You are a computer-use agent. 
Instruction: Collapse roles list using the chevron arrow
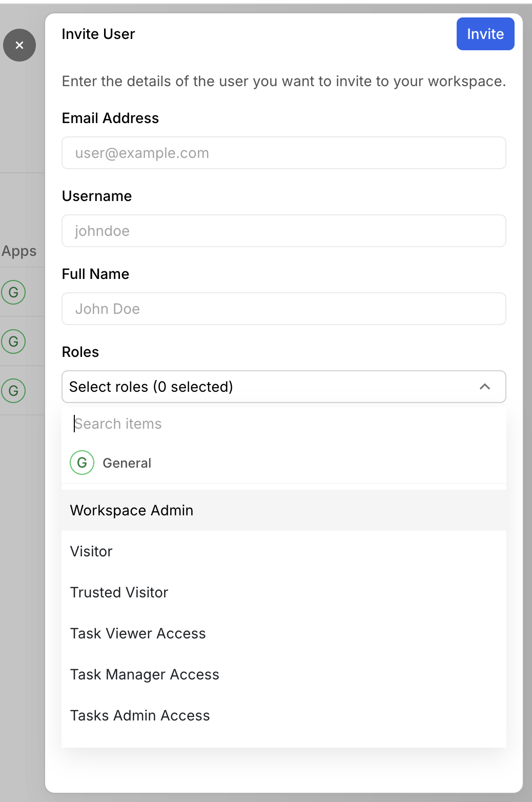tap(484, 387)
